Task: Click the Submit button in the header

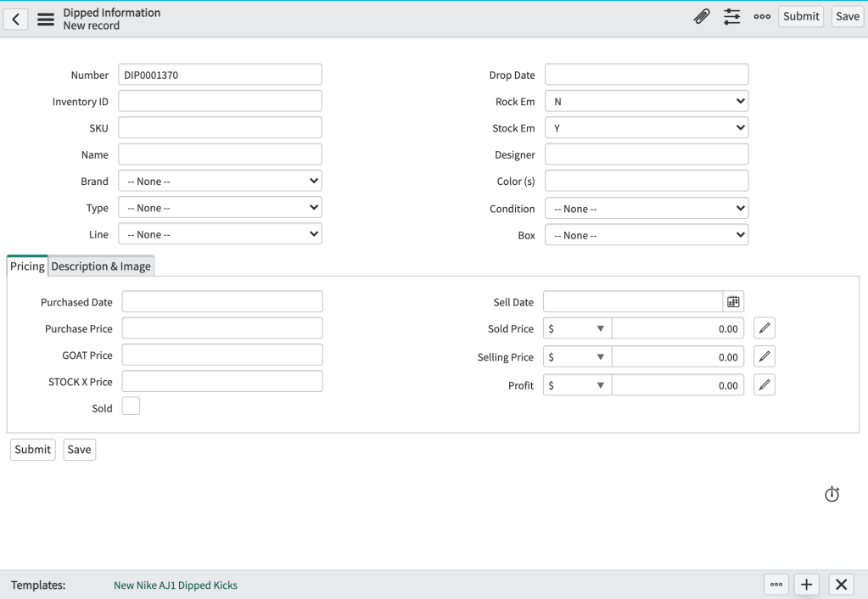Action: coord(801,16)
